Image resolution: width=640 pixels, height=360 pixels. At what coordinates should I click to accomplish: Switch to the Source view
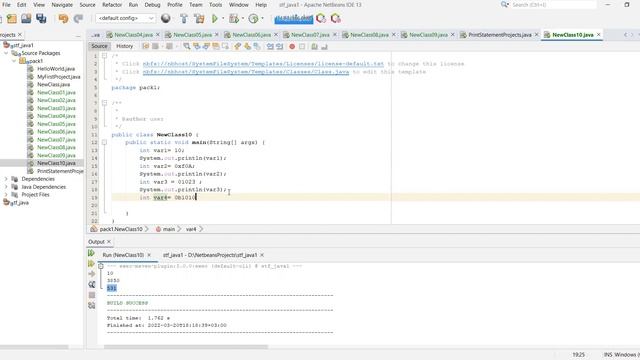pyautogui.click(x=99, y=47)
